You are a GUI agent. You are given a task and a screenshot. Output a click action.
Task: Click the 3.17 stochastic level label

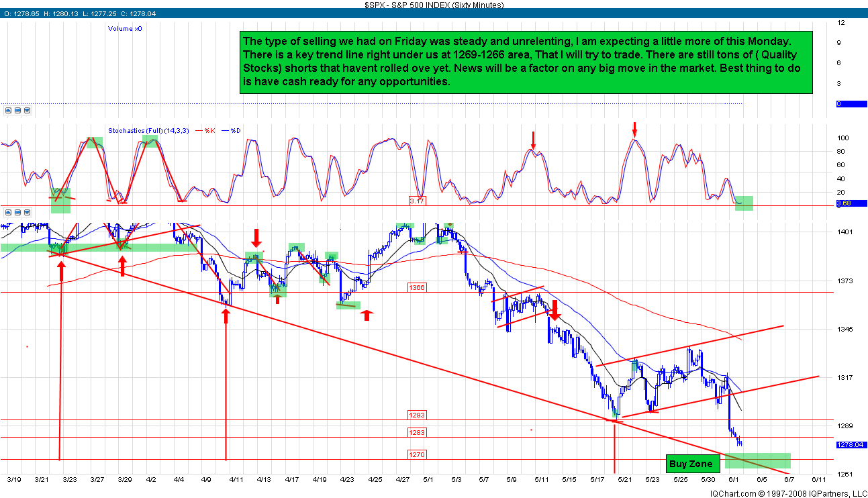[418, 201]
